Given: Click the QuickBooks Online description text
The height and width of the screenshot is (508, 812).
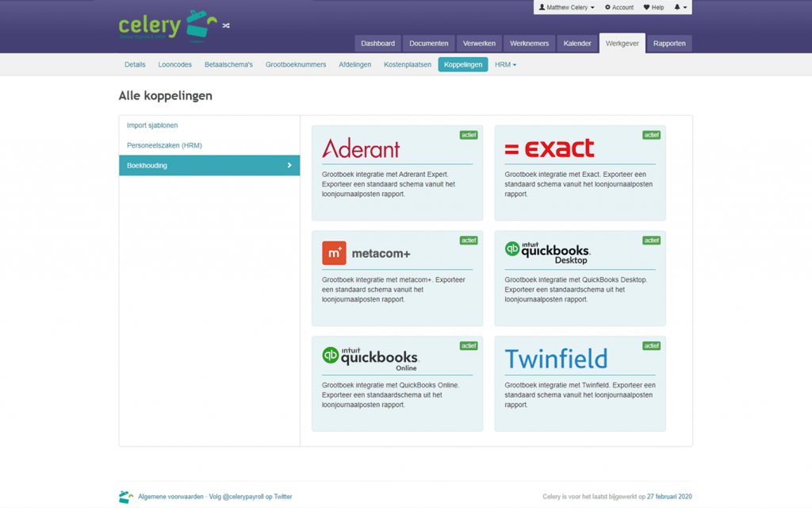Looking at the screenshot, I should click(390, 395).
